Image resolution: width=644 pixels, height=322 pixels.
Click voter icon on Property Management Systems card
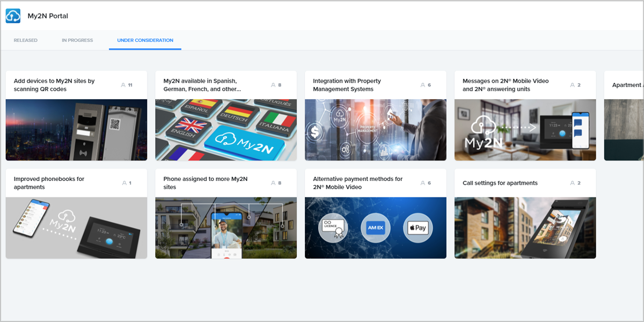(422, 85)
